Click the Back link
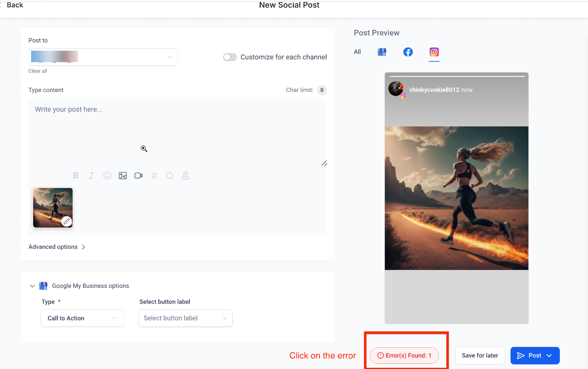The height and width of the screenshot is (369, 588). click(15, 5)
